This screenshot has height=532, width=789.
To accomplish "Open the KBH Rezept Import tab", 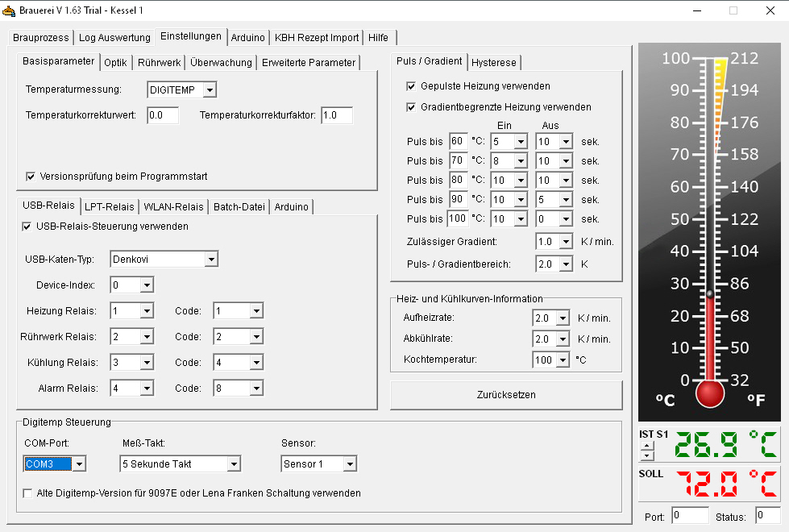I will coord(316,38).
